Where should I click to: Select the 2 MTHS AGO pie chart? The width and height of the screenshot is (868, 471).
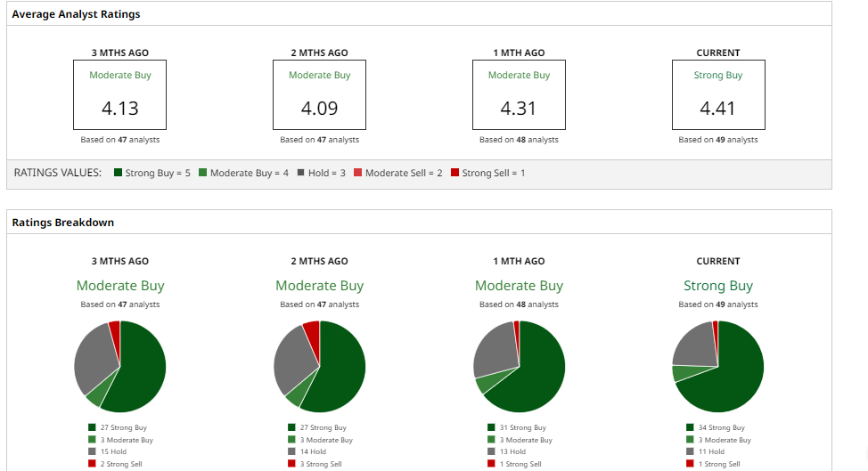click(319, 366)
